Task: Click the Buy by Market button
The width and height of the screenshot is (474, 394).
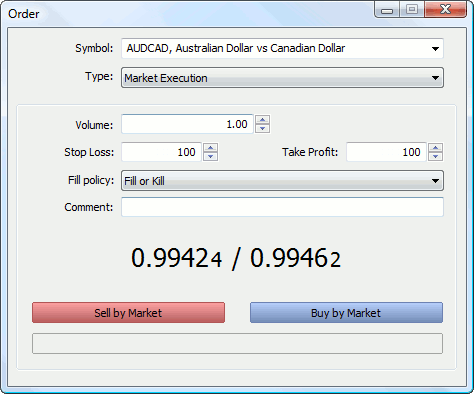Action: (x=346, y=313)
